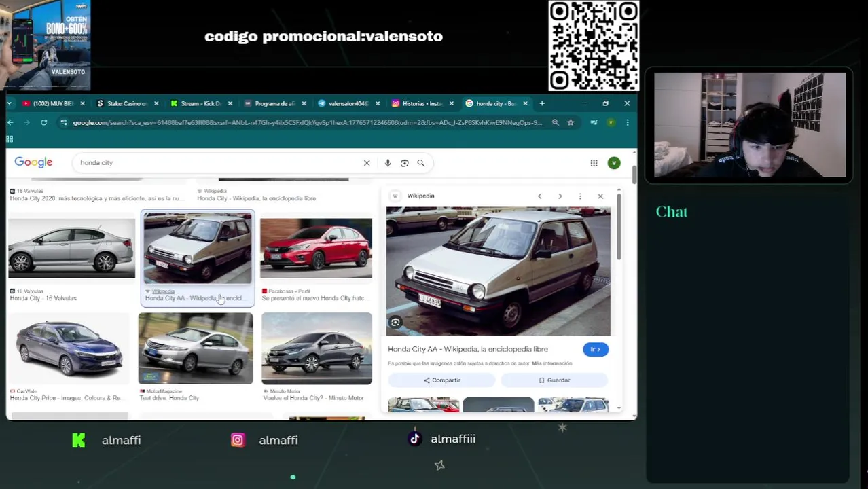
Task: Go back to the previous page
Action: pyautogui.click(x=10, y=122)
